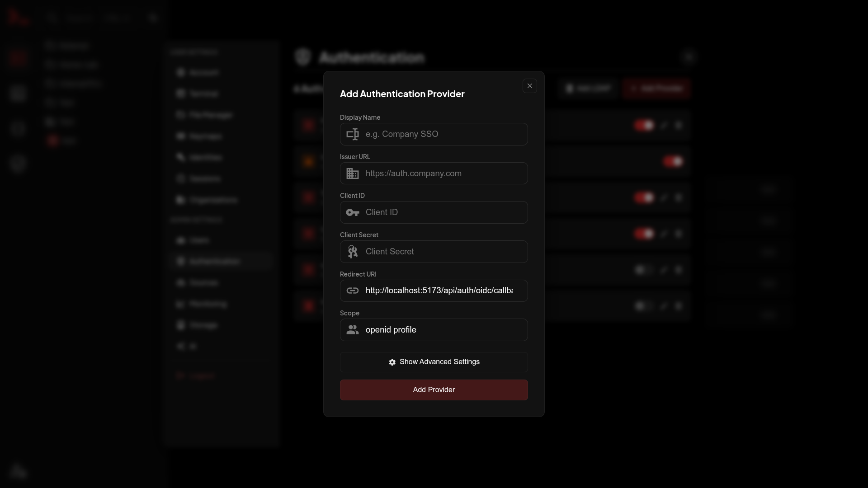
Task: Close the Add Authentication Provider dialog
Action: [x=529, y=85]
